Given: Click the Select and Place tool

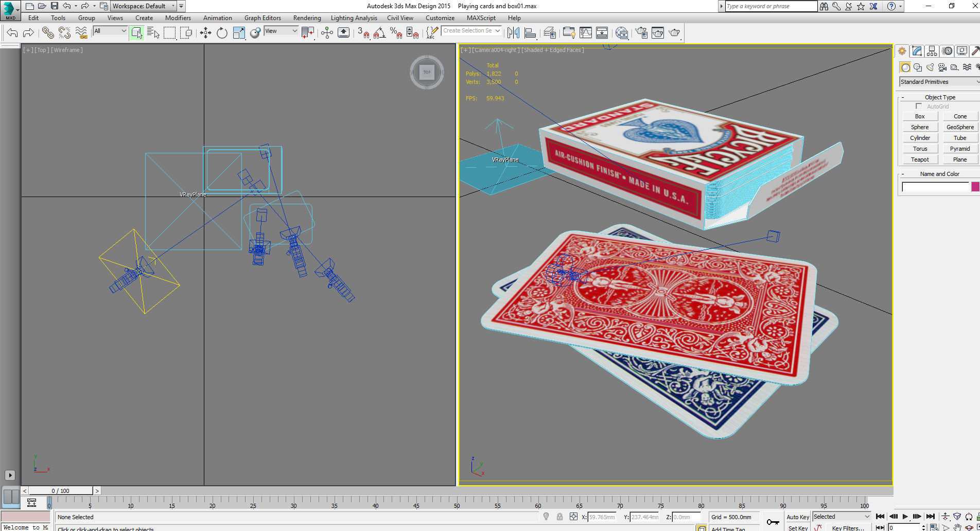Looking at the screenshot, I should (x=255, y=33).
